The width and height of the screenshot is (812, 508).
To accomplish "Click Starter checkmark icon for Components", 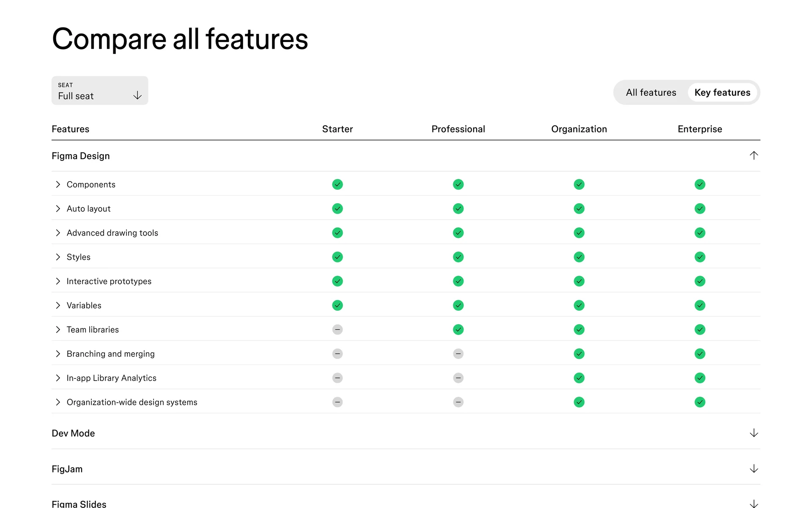I will point(337,184).
